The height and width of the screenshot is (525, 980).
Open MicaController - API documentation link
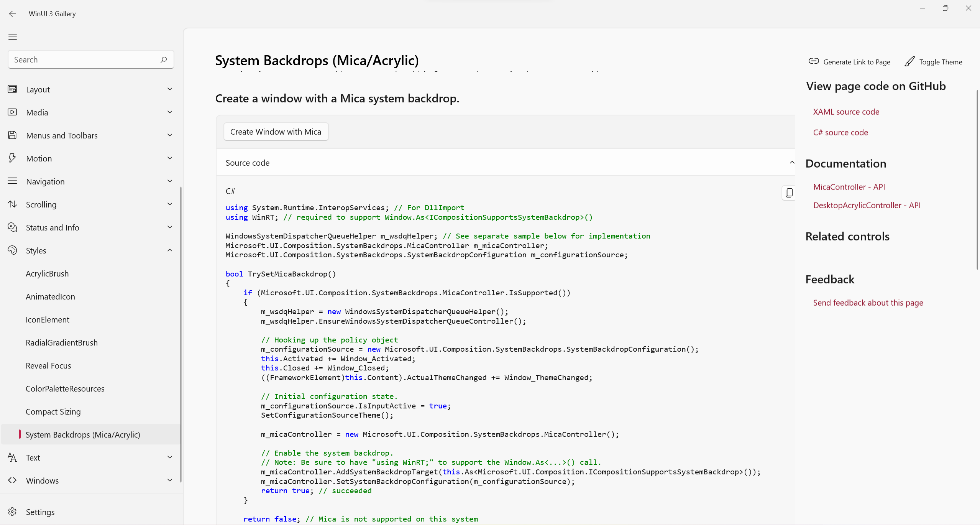click(x=849, y=187)
